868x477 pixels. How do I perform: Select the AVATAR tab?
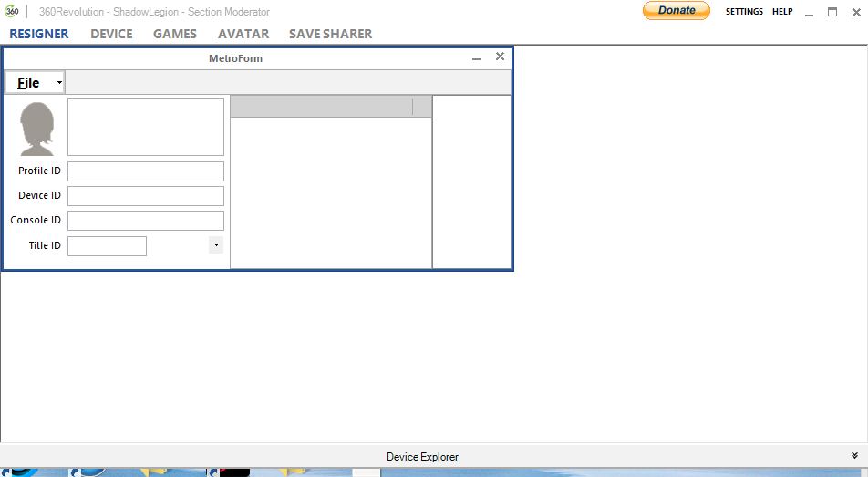pos(243,34)
